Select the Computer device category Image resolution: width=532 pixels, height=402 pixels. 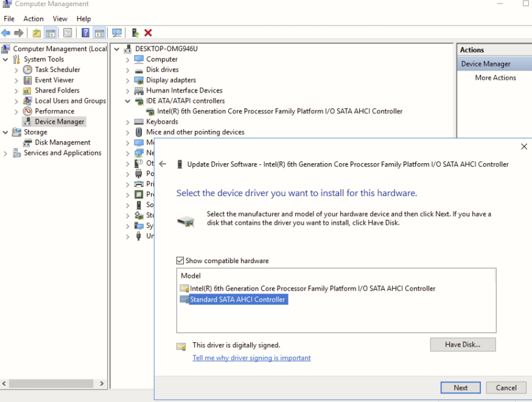click(162, 59)
